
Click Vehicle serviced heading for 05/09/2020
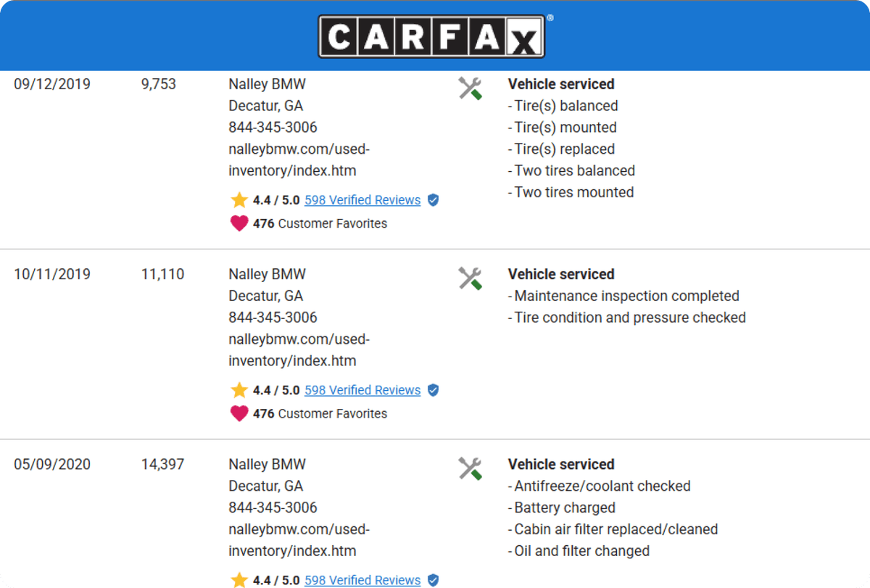pyautogui.click(x=561, y=464)
